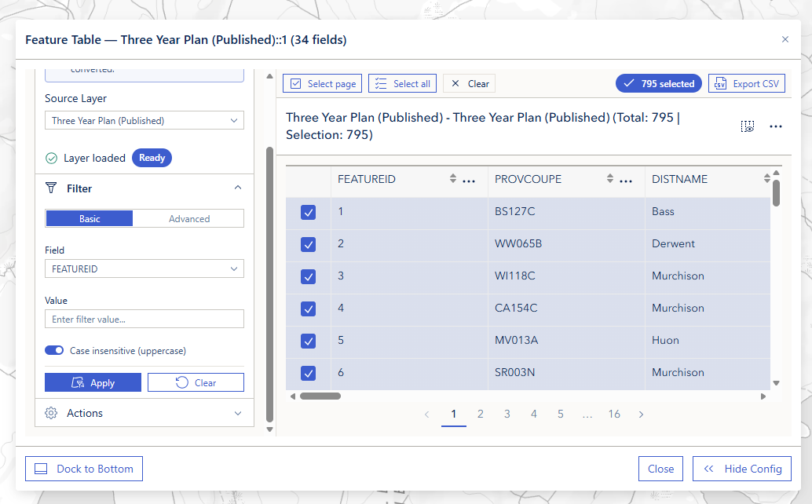This screenshot has width=812, height=504.
Task: Click table scroll-right arrow
Action: (763, 396)
